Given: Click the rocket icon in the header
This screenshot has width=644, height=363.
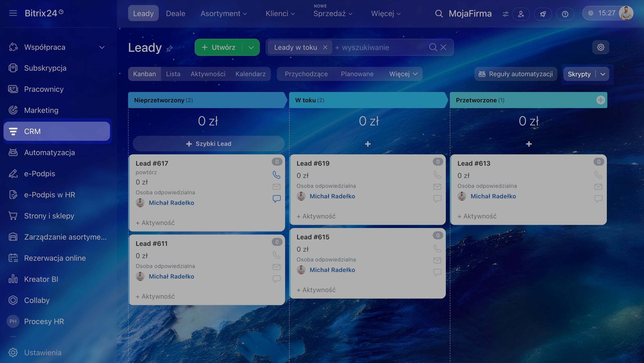Looking at the screenshot, I should coord(543,14).
